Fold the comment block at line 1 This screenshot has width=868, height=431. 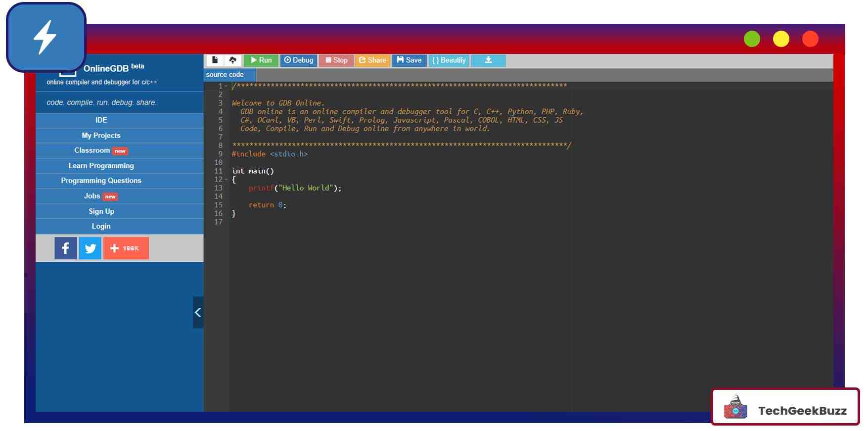[x=227, y=86]
